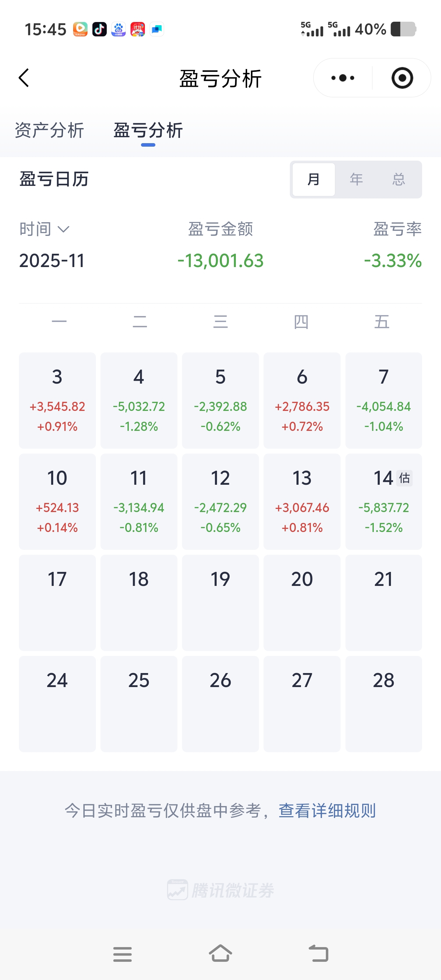Tap the back arrow icon

pos(24,78)
